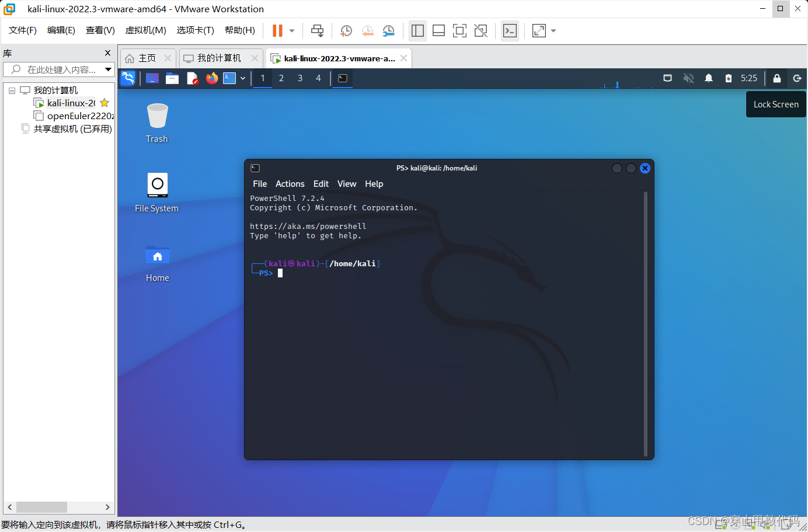Enter full screen mode
Image resolution: width=808 pixels, height=532 pixels.
pos(459,30)
